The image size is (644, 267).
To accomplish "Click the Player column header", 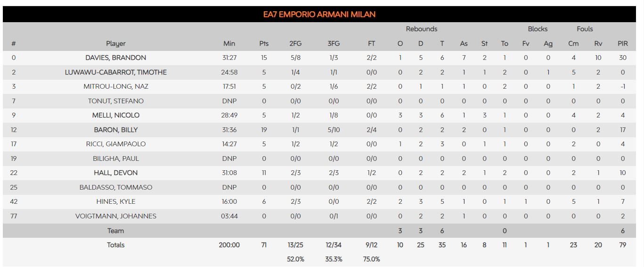I will pyautogui.click(x=115, y=43).
